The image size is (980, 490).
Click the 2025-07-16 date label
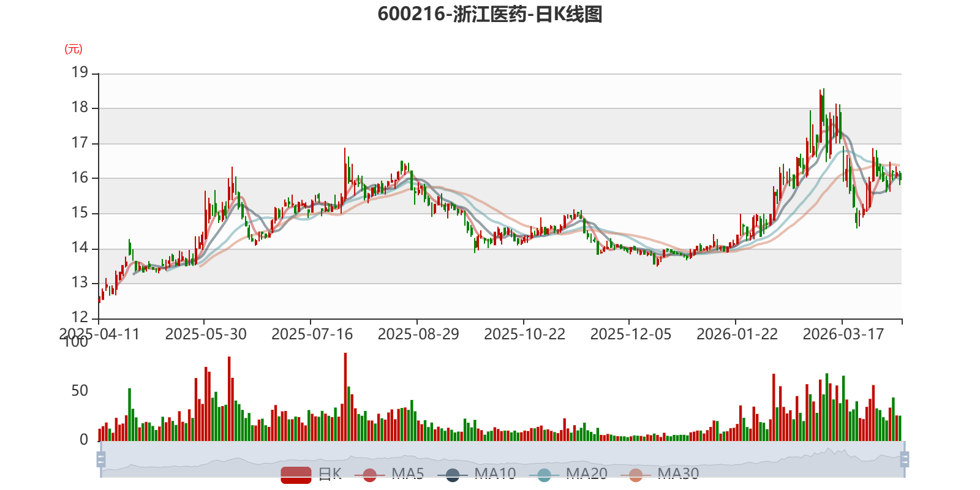tap(312, 334)
